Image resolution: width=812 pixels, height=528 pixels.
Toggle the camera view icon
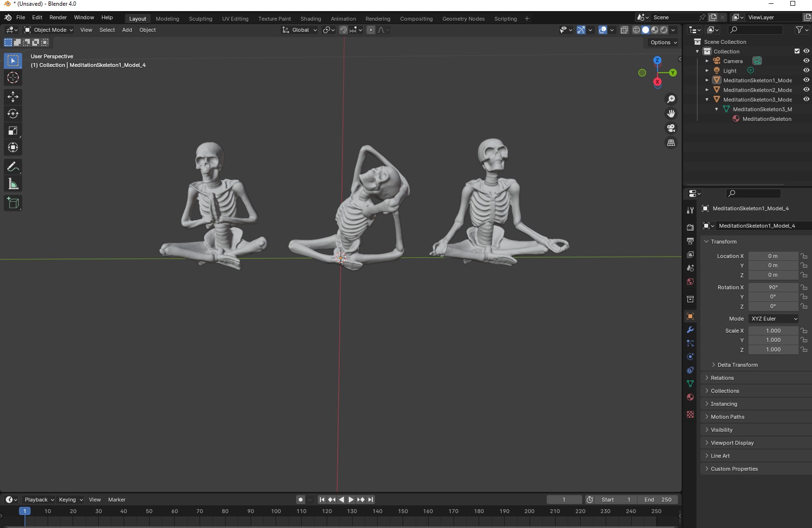click(x=671, y=128)
